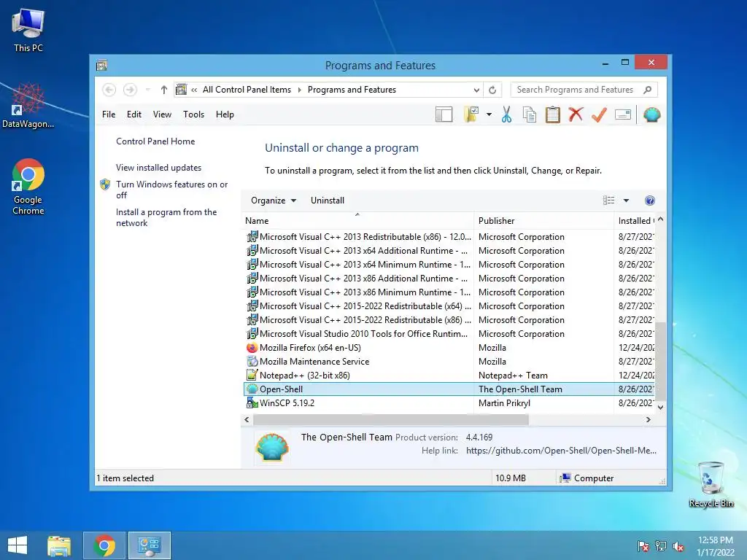Screen dimensions: 747x560
Task: Click the Paste clipboard icon
Action: 553,114
